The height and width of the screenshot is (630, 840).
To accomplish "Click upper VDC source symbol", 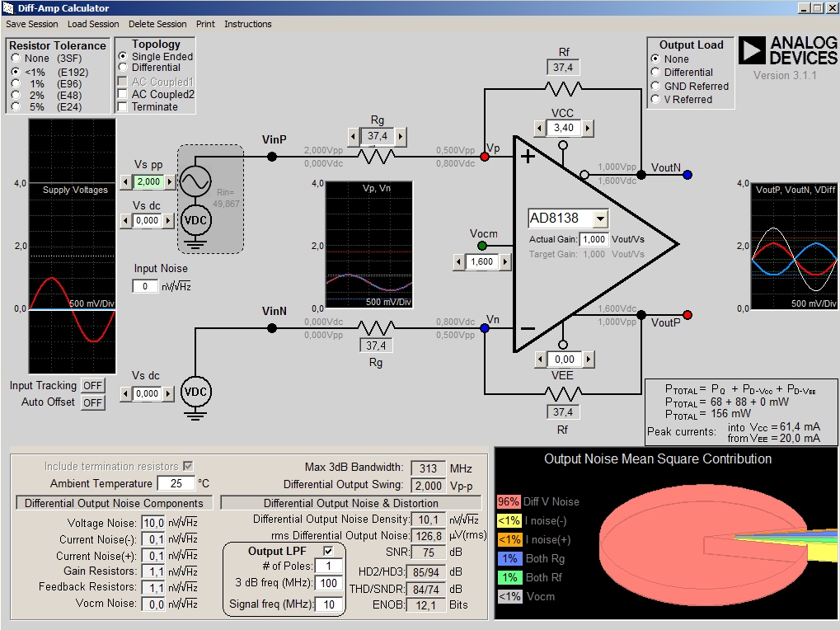I will pyautogui.click(x=195, y=220).
